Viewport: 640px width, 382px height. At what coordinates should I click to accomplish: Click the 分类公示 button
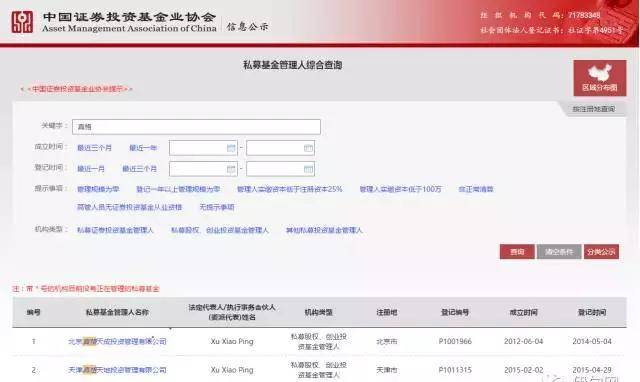point(601,252)
